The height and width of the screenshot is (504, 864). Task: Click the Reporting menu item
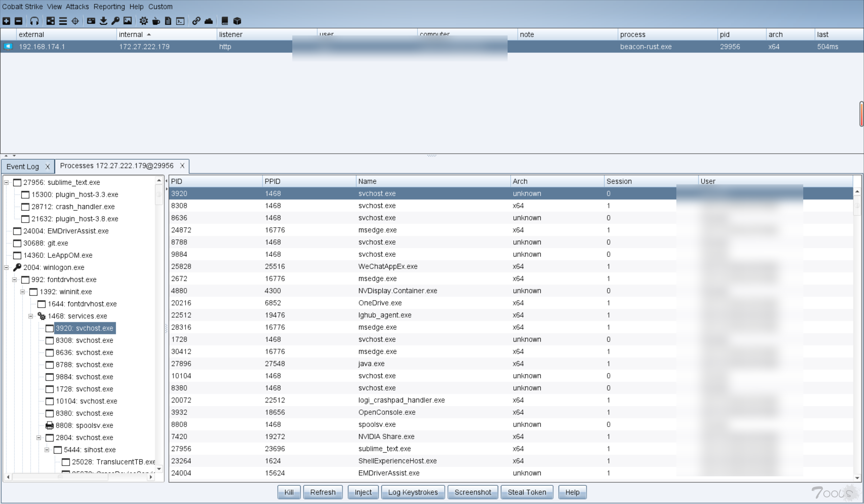pyautogui.click(x=109, y=7)
